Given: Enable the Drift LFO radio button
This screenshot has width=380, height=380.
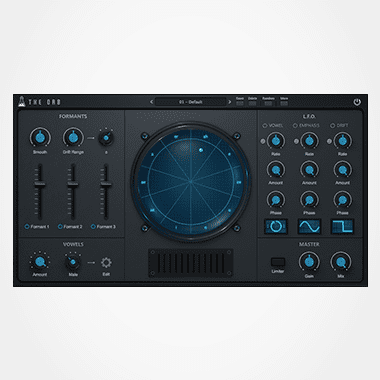Looking at the screenshot, I should click(x=332, y=126).
